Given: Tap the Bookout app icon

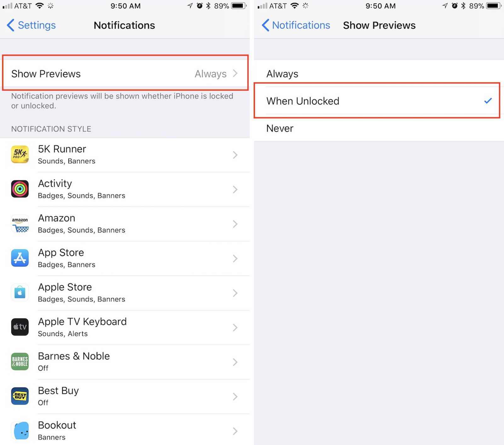Looking at the screenshot, I should click(20, 431).
